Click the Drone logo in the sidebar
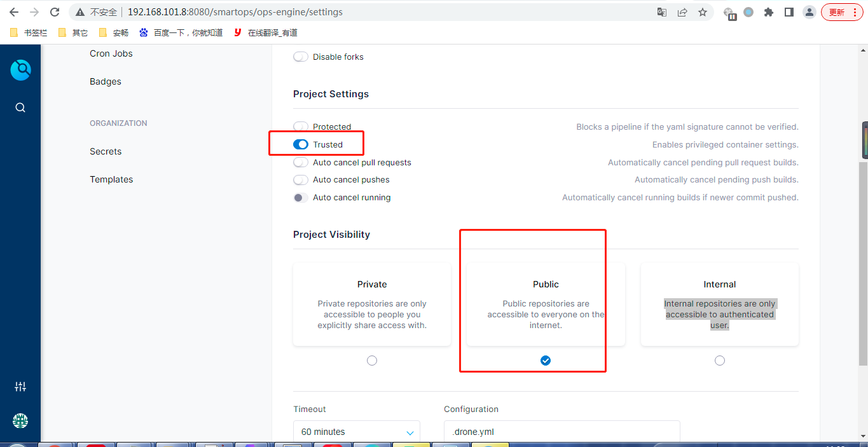The image size is (868, 447). click(21, 70)
